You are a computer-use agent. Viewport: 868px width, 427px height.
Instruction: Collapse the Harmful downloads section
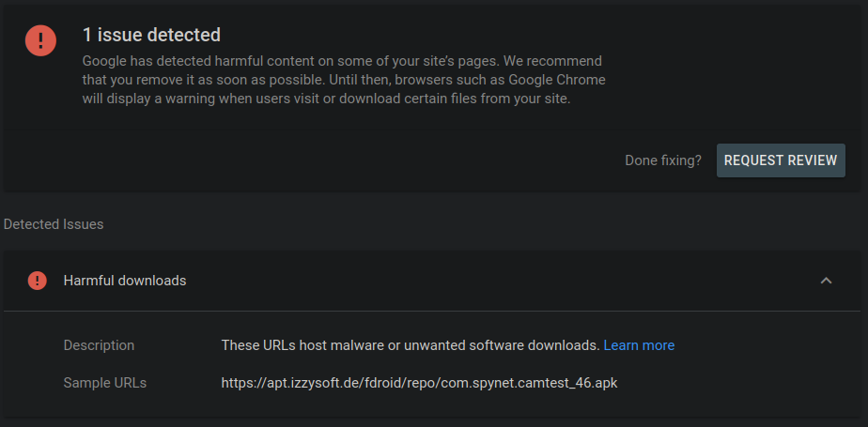click(x=826, y=281)
